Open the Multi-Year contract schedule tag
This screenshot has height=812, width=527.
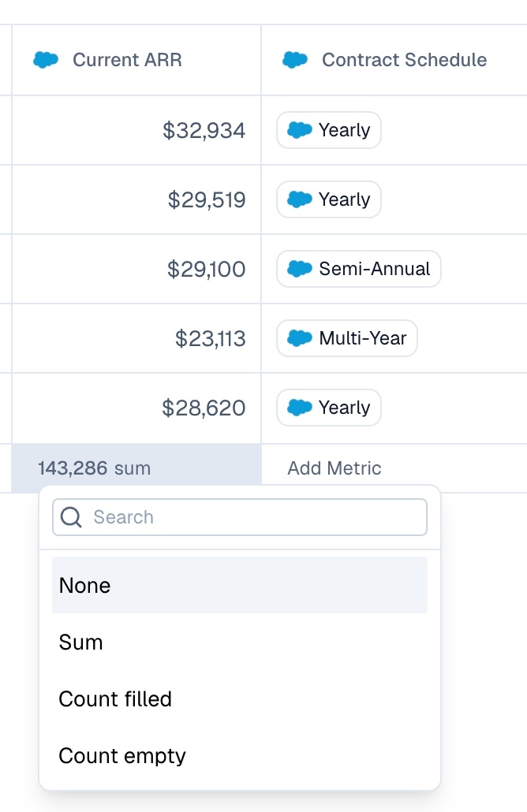[347, 338]
